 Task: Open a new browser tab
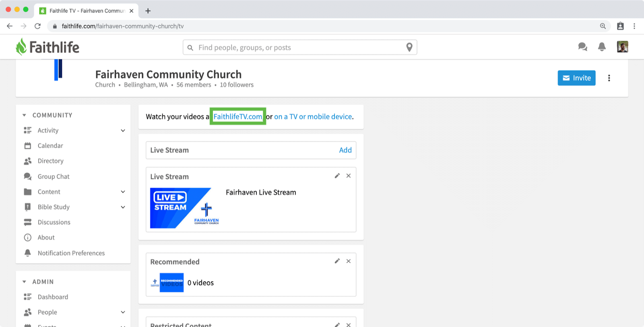(148, 11)
